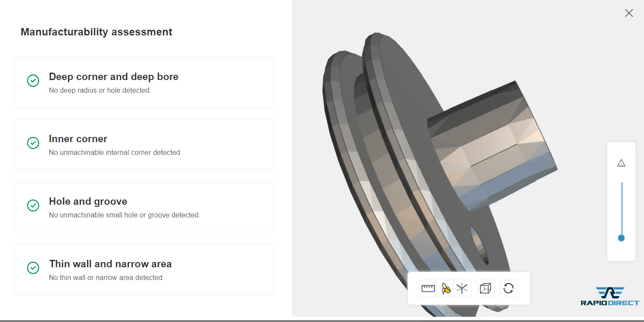This screenshot has width=644, height=322.
Task: Click the Manufacturability assessment heading
Action: coord(97,32)
